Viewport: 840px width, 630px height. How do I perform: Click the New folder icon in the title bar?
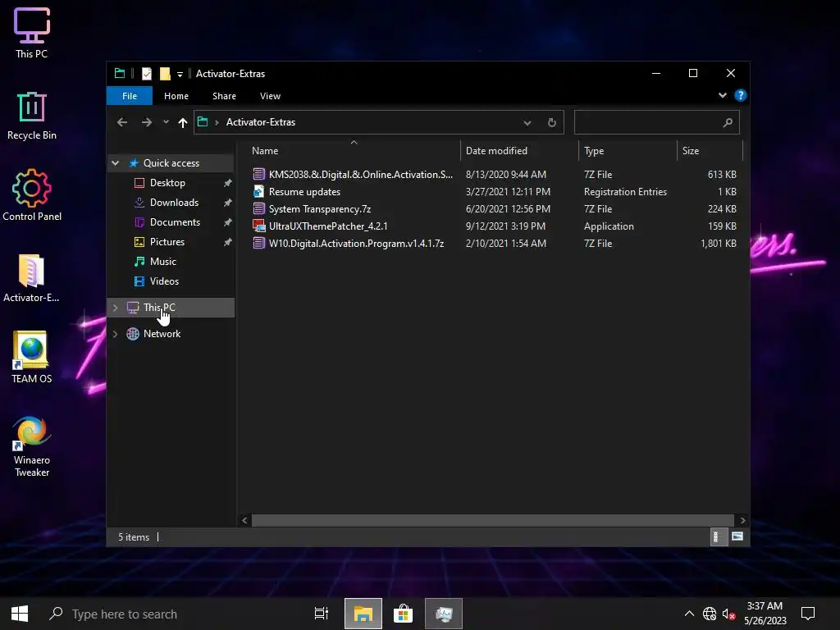pos(165,73)
